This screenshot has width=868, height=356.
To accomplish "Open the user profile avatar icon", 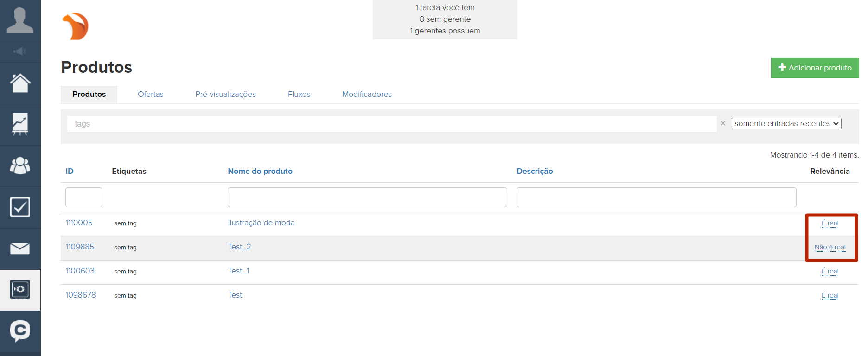I will [x=20, y=20].
